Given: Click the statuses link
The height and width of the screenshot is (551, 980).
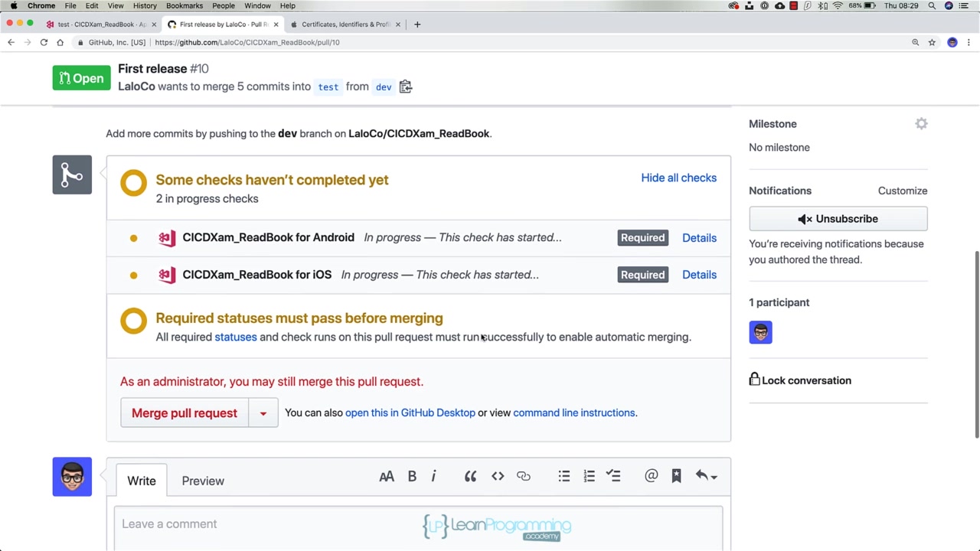Looking at the screenshot, I should (236, 337).
